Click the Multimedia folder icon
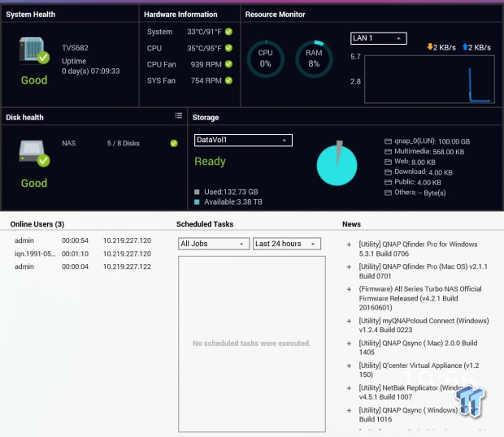Screen dimensions: 504x437 tap(388, 152)
